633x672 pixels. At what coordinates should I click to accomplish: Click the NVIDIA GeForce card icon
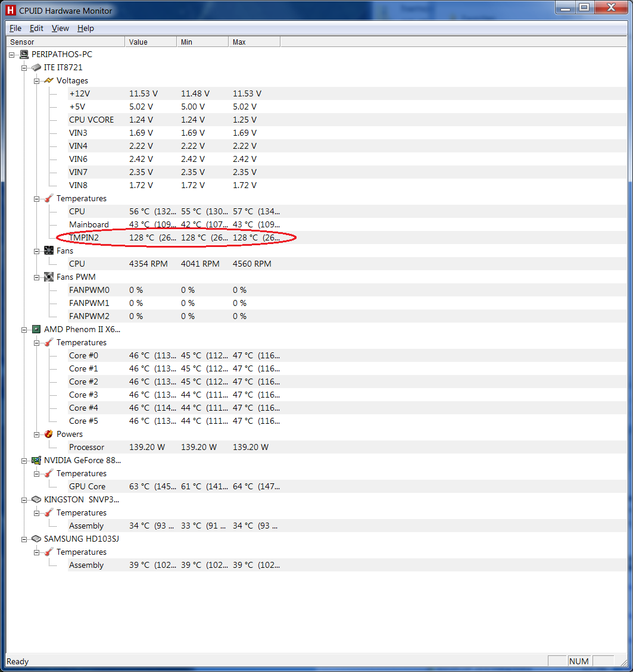click(36, 460)
